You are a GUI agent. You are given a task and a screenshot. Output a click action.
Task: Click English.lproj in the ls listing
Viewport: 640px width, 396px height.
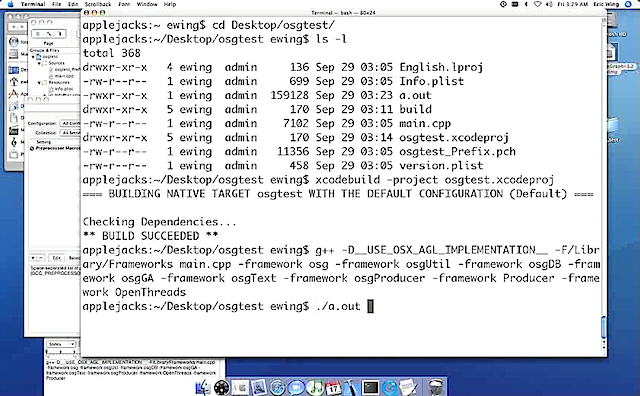[441, 67]
